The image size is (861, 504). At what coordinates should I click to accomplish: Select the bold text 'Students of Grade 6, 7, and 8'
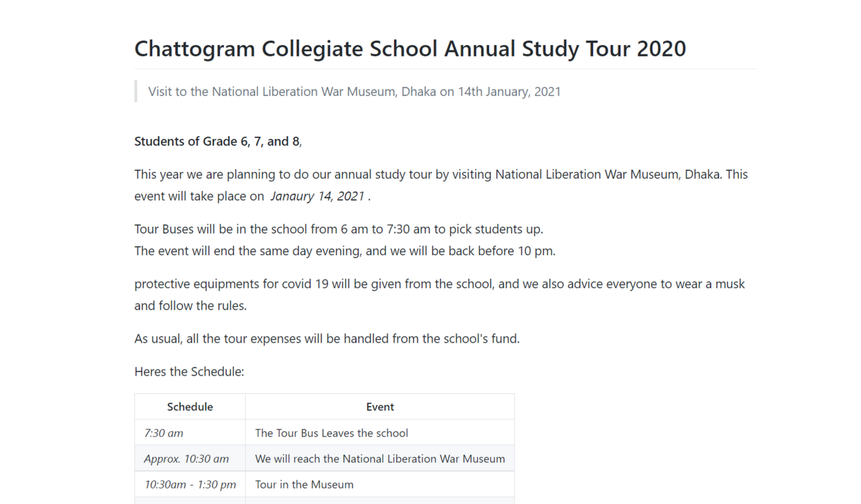217,141
